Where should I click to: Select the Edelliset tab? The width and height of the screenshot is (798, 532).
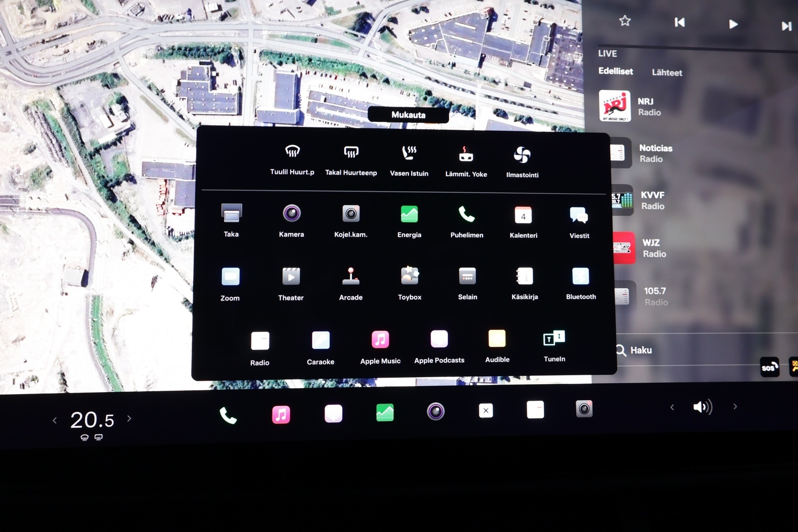pyautogui.click(x=615, y=71)
